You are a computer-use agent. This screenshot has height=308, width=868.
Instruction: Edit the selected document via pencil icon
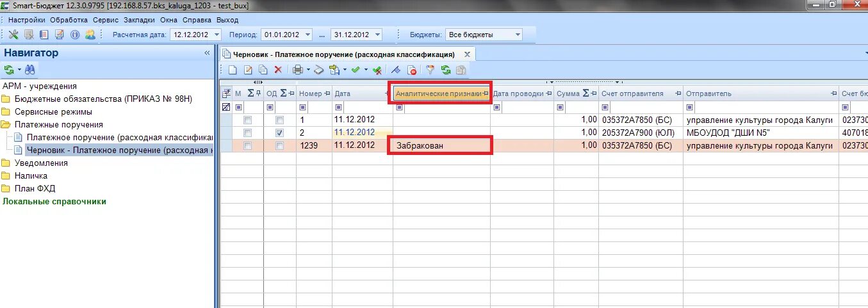tap(248, 70)
